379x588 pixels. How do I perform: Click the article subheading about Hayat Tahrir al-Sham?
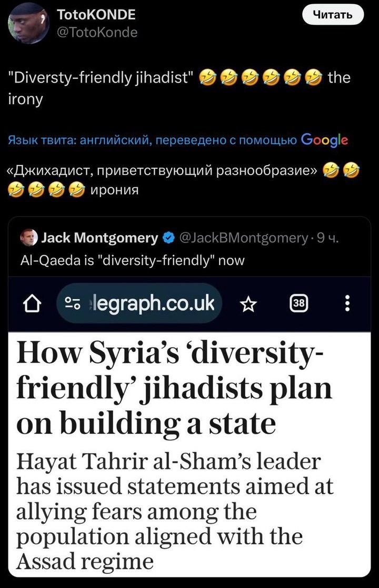pos(174,512)
